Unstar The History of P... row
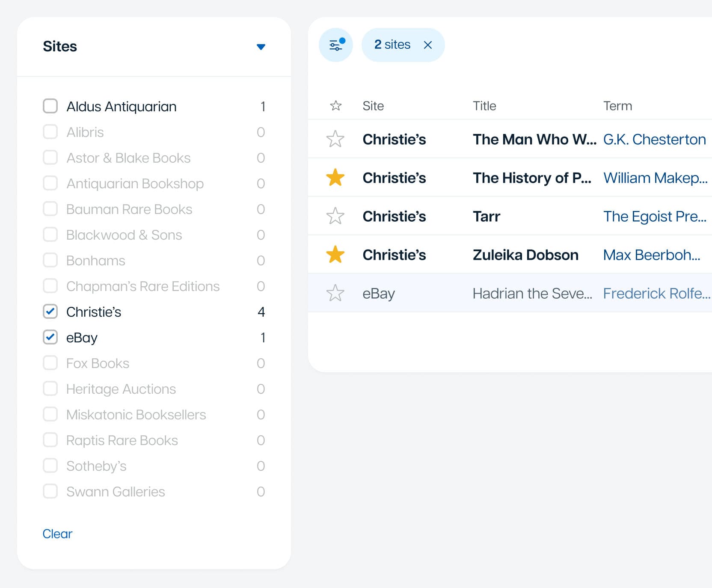This screenshot has height=588, width=712. coord(335,178)
